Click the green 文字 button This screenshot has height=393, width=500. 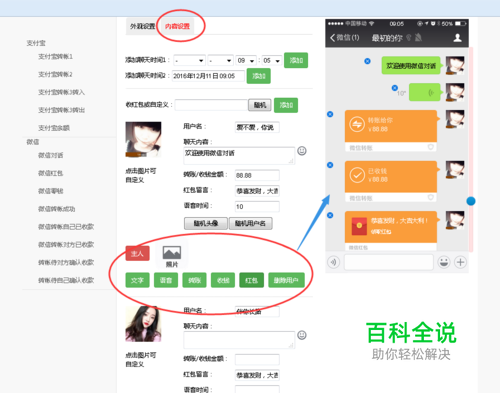137,280
